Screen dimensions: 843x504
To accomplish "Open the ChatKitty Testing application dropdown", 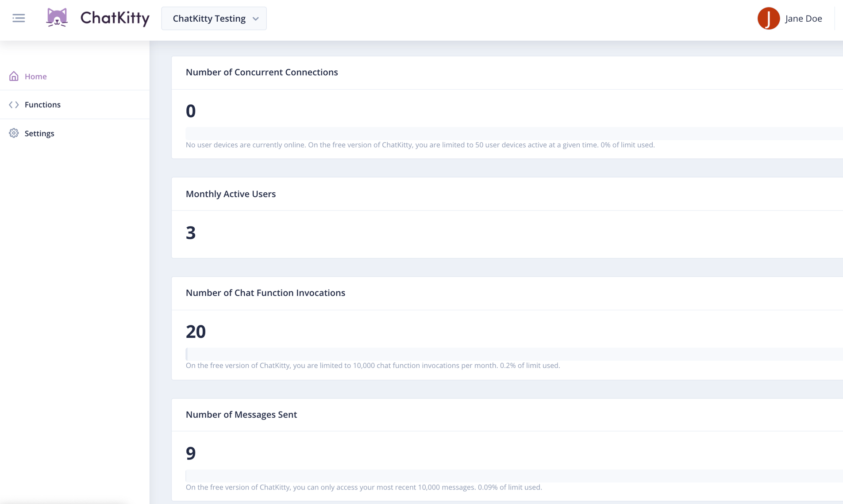I will coord(214,19).
